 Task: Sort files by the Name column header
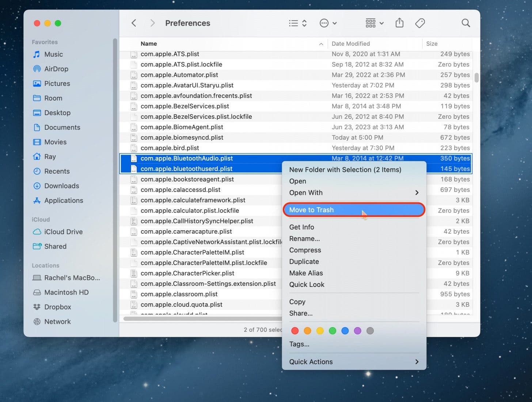[x=149, y=43]
